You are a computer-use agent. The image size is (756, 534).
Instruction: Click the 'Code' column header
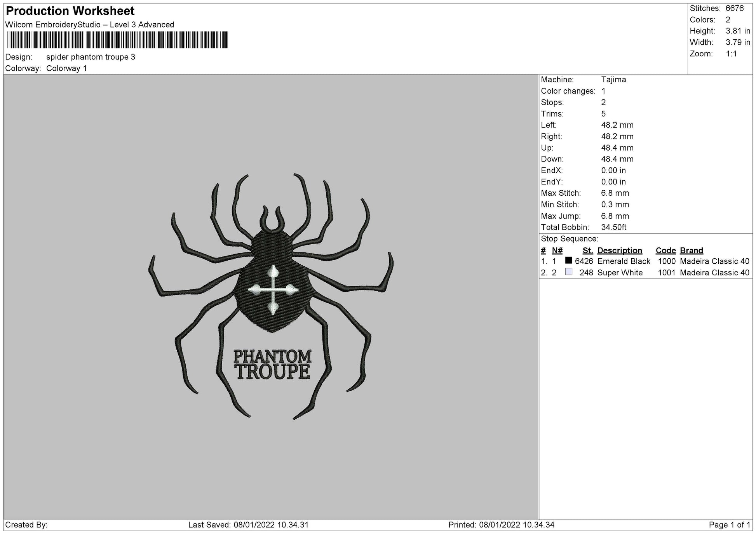pos(666,250)
